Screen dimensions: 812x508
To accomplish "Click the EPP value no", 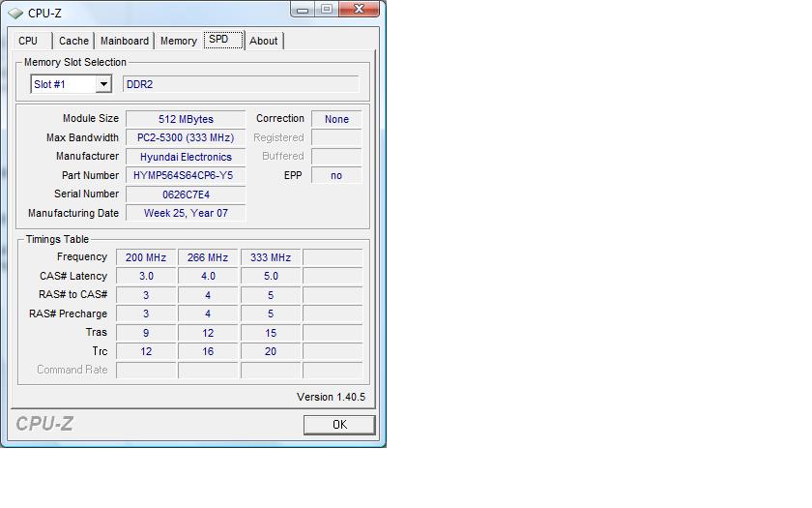I will [x=336, y=175].
